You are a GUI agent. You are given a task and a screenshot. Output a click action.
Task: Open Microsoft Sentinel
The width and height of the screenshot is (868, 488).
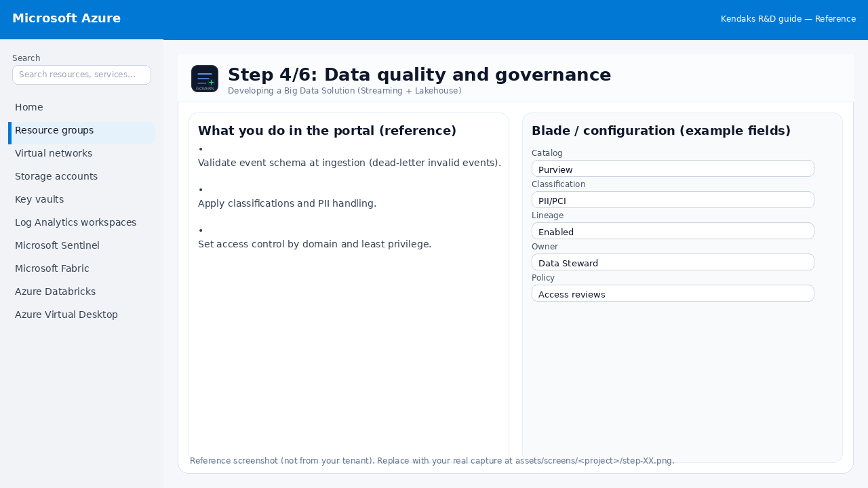[x=81, y=245]
